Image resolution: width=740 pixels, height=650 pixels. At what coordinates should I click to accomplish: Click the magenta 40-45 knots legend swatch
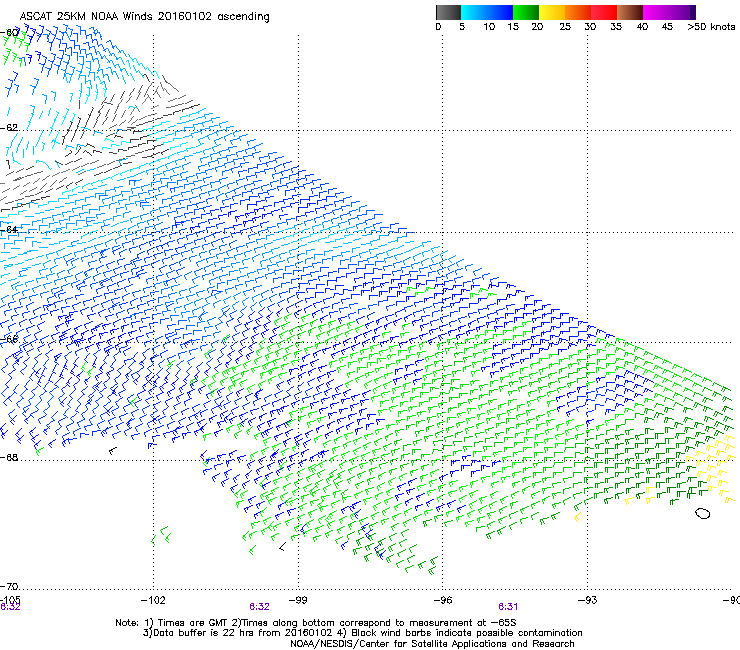tap(656, 12)
